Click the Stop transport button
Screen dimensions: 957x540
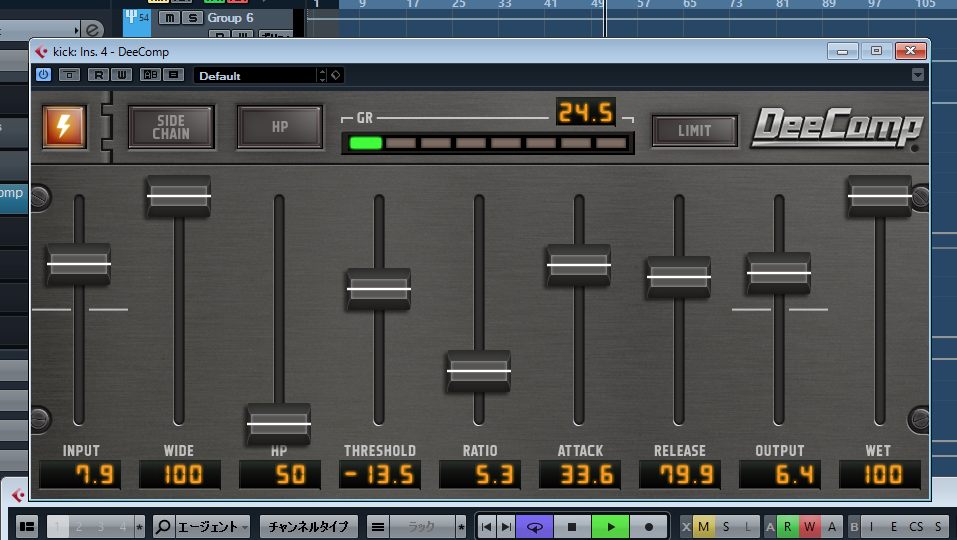pos(572,526)
